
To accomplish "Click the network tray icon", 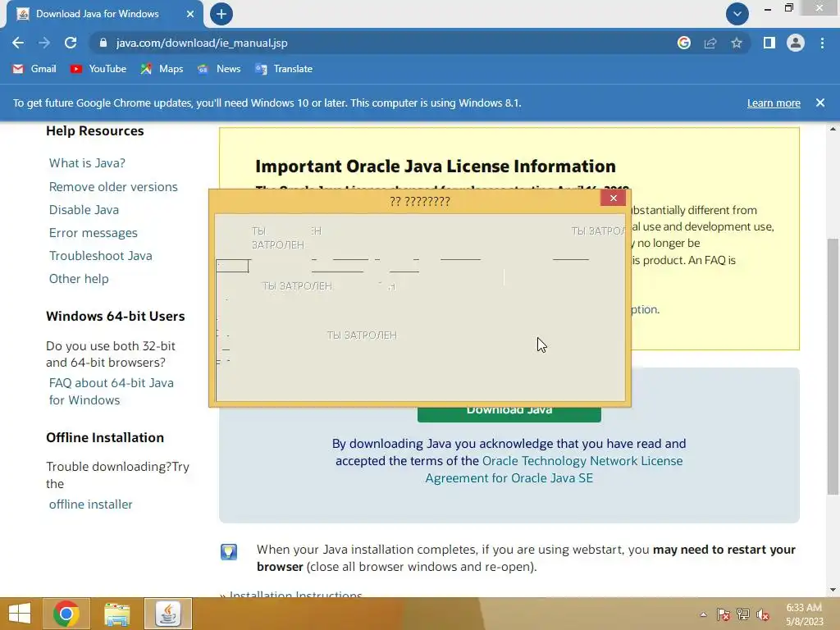I will pos(743,614).
